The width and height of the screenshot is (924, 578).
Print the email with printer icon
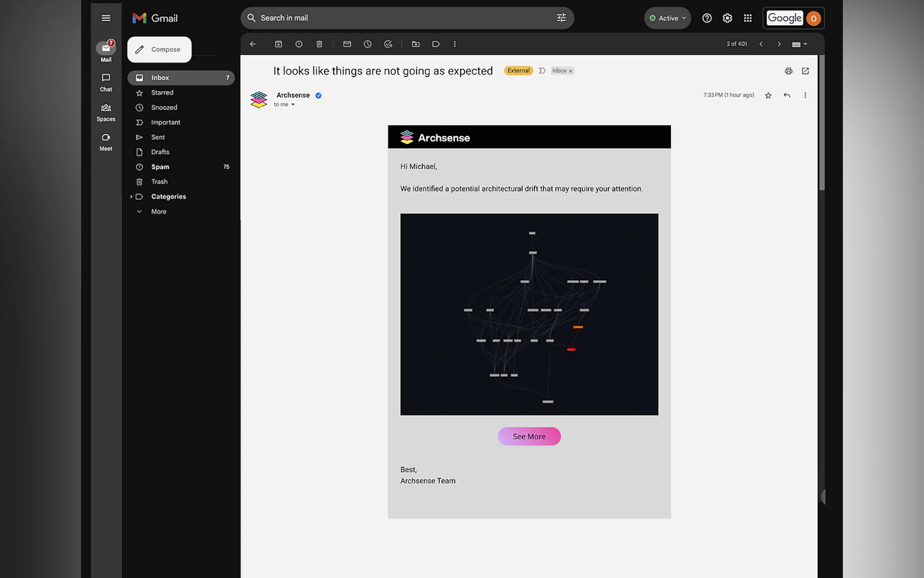[x=788, y=71]
